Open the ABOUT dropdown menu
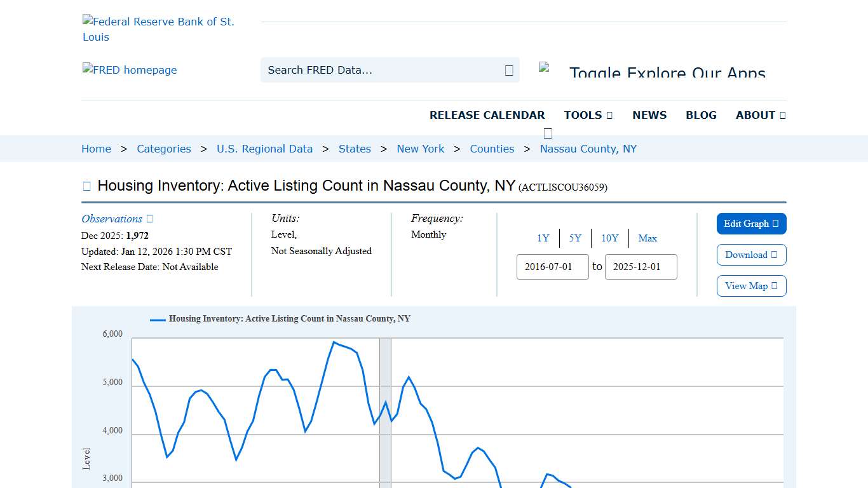868x488 pixels. click(760, 115)
